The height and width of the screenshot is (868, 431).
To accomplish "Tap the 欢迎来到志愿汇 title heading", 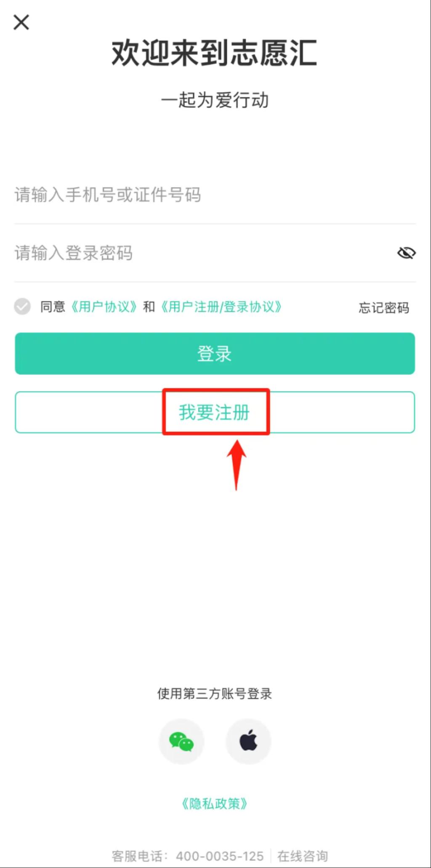I will coord(215,53).
